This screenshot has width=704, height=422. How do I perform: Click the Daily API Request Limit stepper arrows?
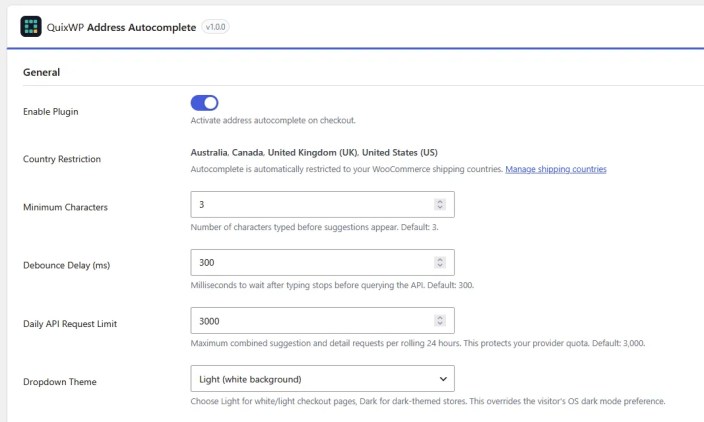click(x=440, y=321)
